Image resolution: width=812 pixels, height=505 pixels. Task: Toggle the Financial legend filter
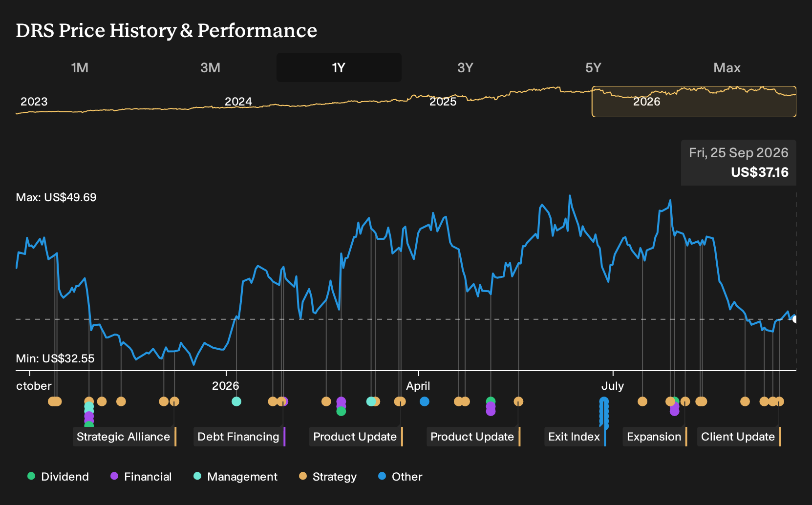click(141, 477)
